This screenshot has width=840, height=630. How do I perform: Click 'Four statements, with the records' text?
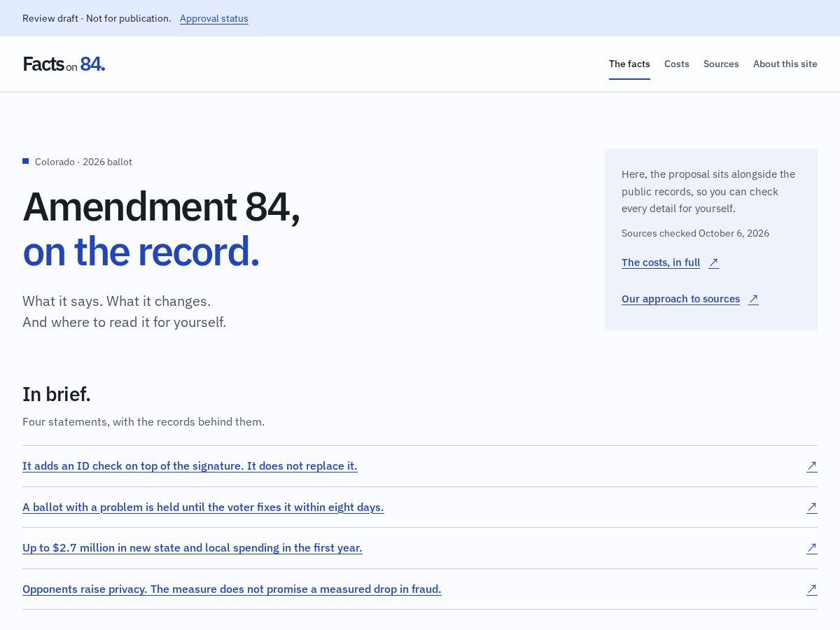143,422
